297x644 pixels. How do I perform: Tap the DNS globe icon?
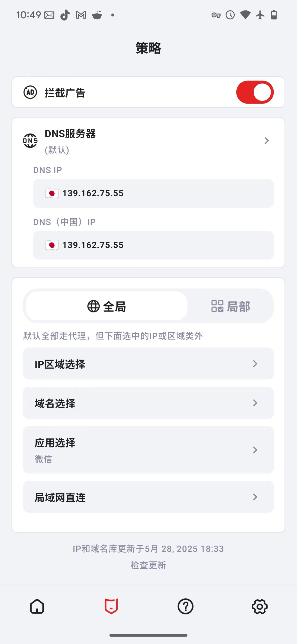click(x=30, y=141)
